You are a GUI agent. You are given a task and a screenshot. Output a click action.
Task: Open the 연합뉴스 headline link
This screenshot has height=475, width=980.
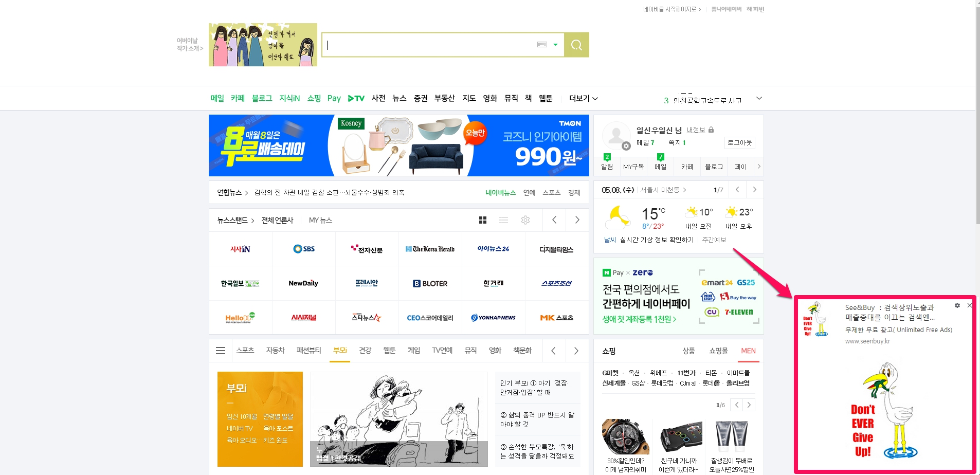[x=329, y=193]
